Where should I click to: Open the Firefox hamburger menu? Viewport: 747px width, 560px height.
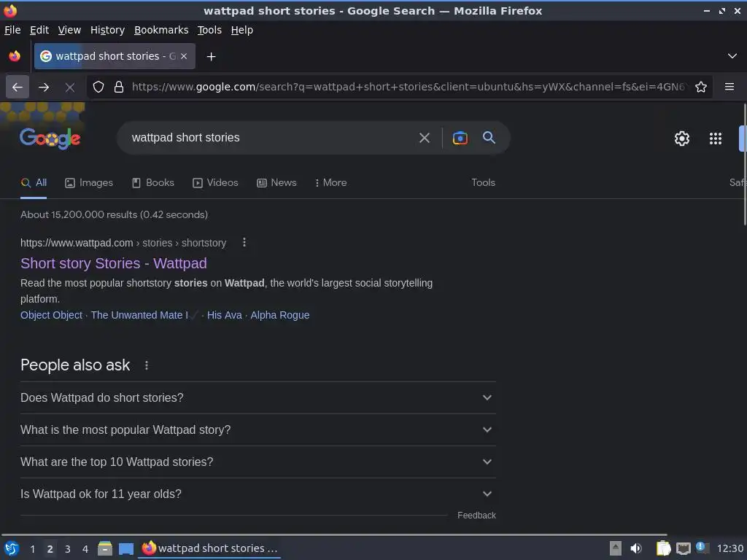pos(729,87)
